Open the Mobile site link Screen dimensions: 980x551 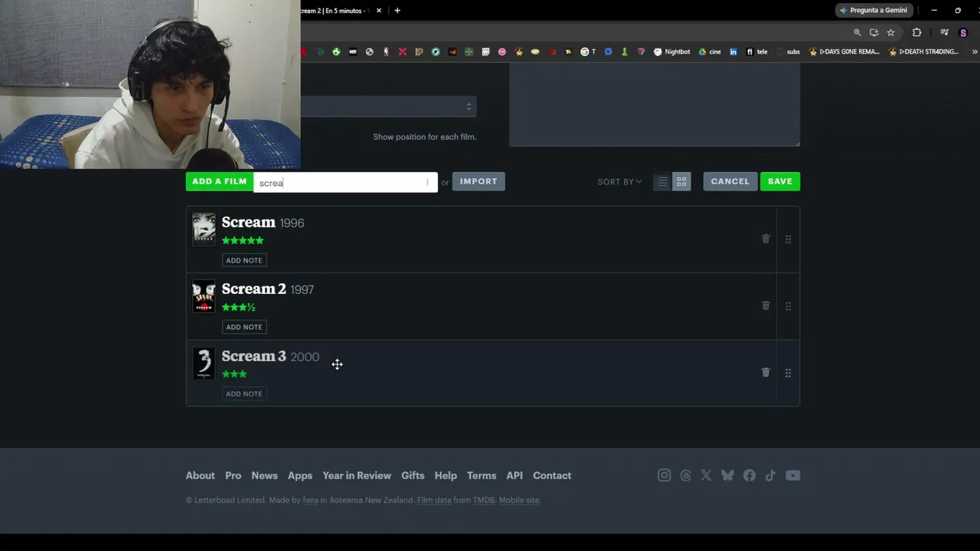519,500
